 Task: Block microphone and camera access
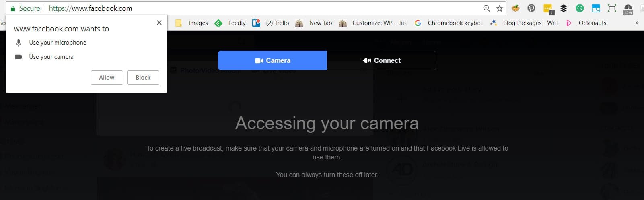(143, 78)
